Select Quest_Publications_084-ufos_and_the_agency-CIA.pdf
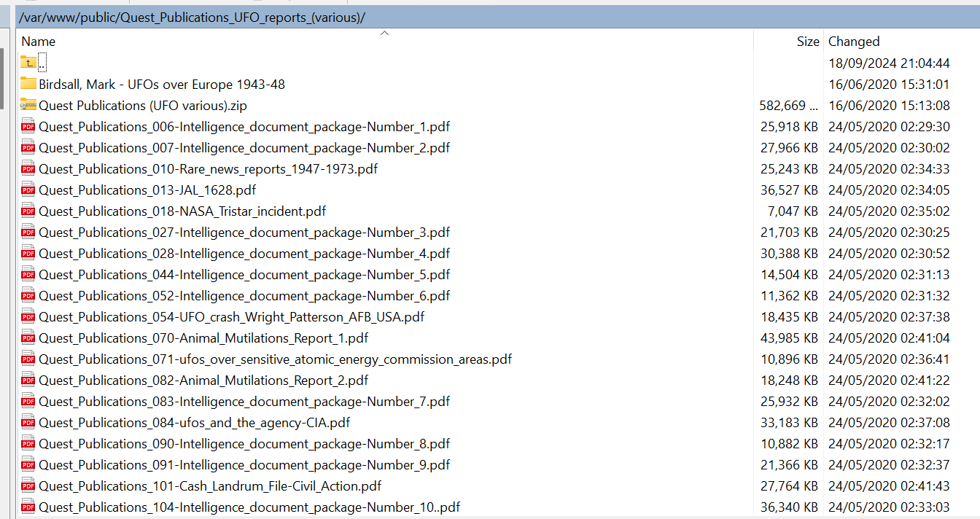Viewport: 980px width, 519px height. 195,423
